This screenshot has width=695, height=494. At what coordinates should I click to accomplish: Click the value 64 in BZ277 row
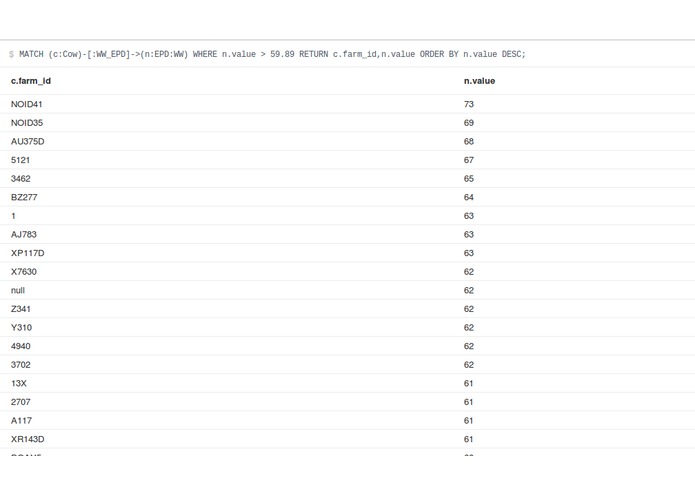click(469, 197)
